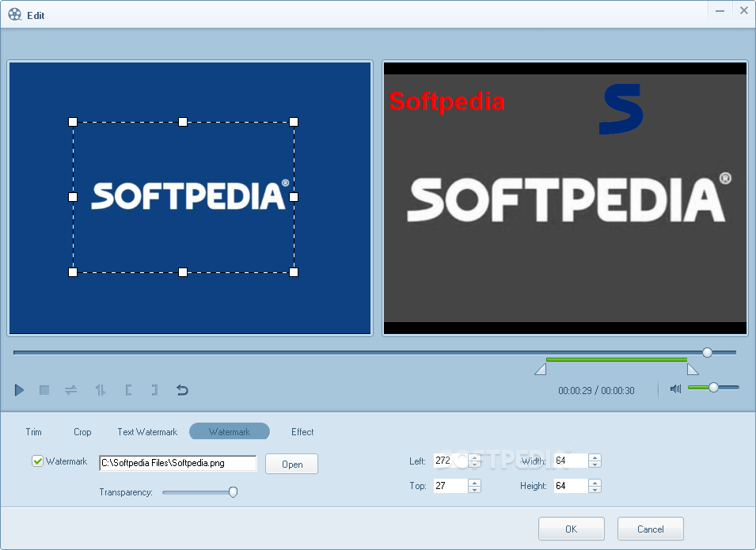Decrease the Width value with down arrow
Viewport: 756px width, 550px height.
click(x=595, y=465)
